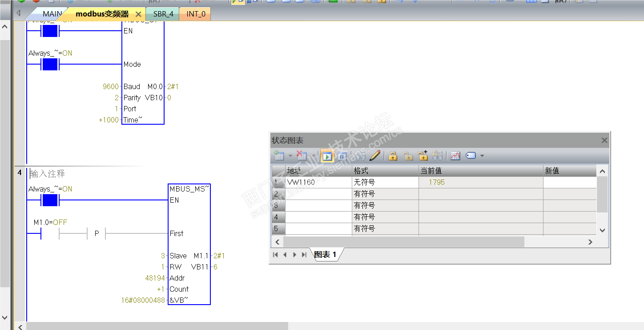Click the new value cell in row 1
644x330 pixels.
570,182
